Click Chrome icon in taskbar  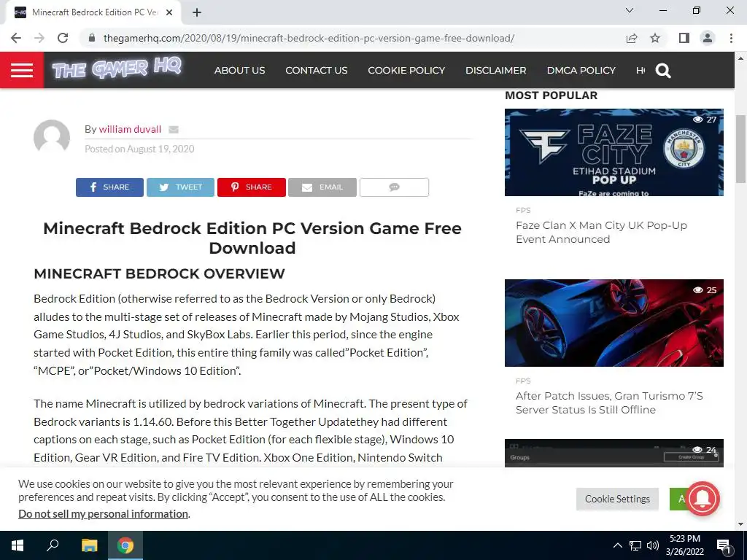[125, 545]
